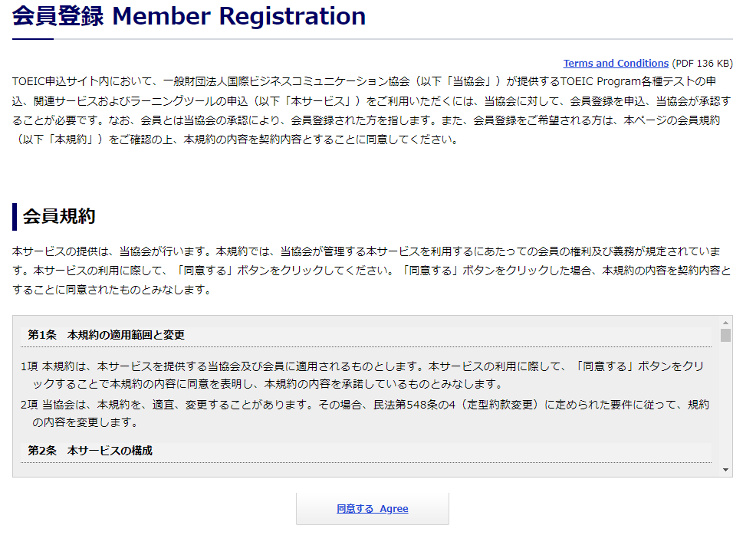This screenshot has height=558, width=756.
Task: Click the 1項 clause text in the terms
Action: (363, 375)
